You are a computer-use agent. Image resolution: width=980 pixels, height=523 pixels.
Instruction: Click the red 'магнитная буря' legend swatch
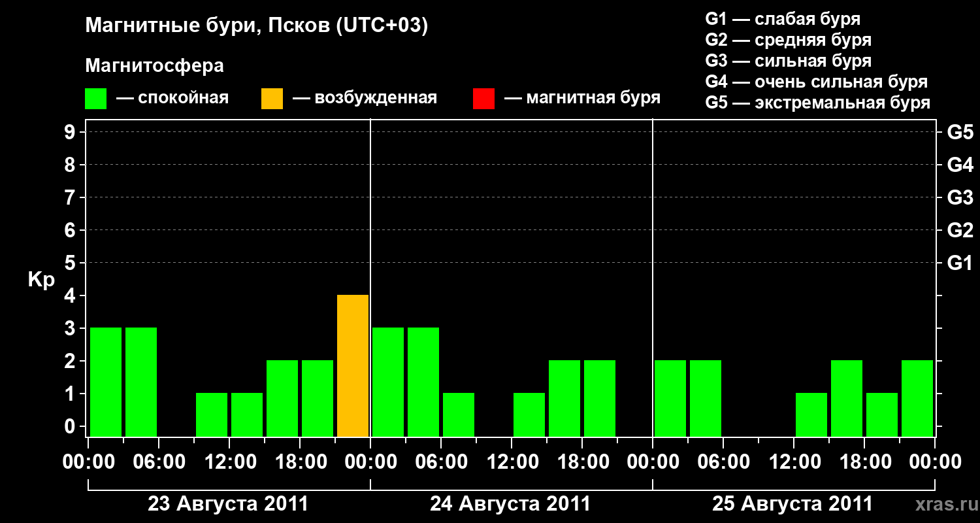tap(484, 98)
